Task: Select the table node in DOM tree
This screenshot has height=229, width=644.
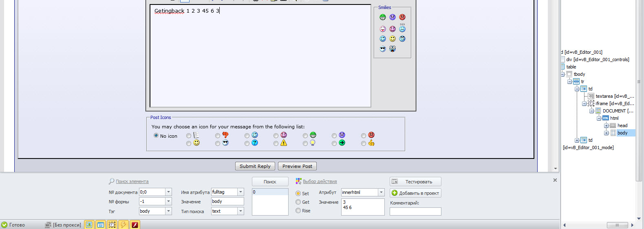Action: pos(571,67)
